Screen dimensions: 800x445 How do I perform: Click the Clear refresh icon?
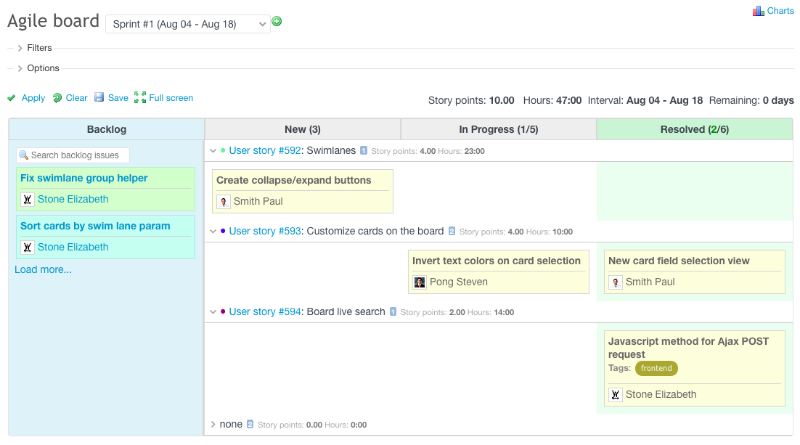click(x=58, y=98)
